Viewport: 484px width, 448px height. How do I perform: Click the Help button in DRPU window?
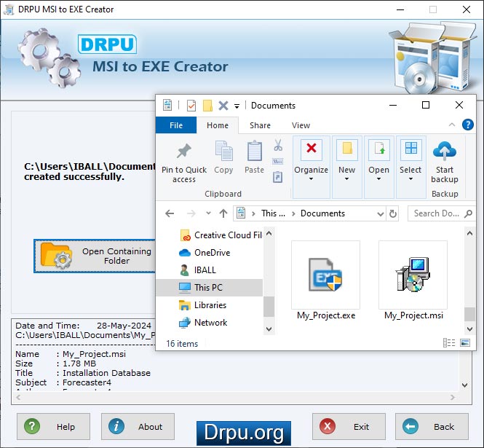pos(53,426)
